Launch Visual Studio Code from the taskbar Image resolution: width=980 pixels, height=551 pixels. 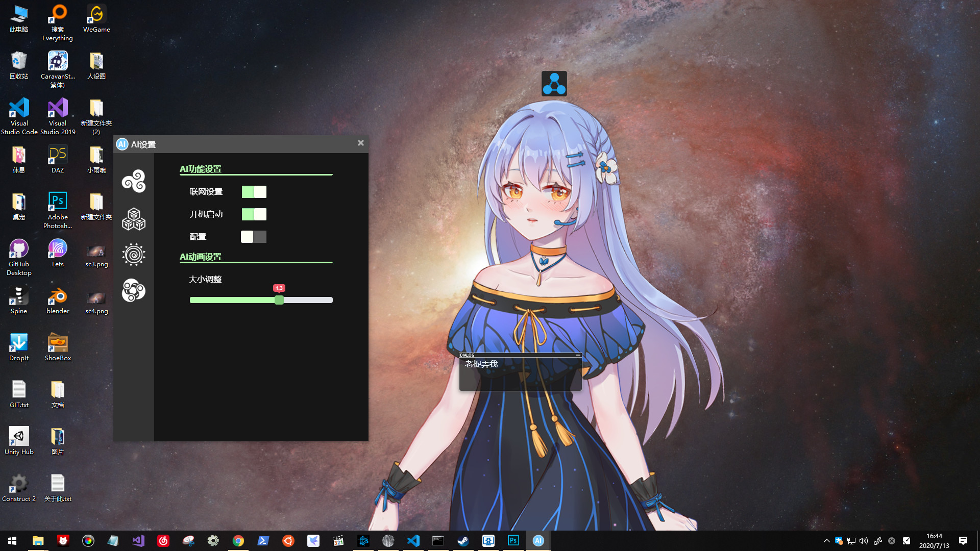click(x=413, y=540)
